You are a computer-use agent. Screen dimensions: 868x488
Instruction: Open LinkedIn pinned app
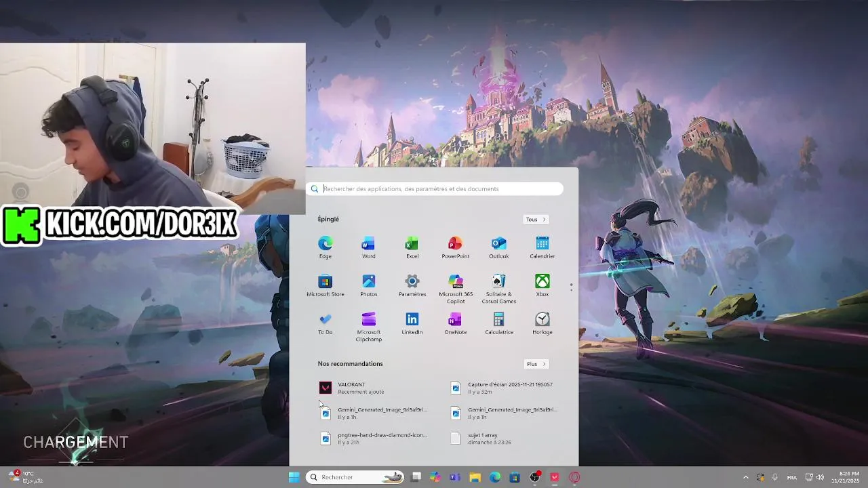click(412, 323)
